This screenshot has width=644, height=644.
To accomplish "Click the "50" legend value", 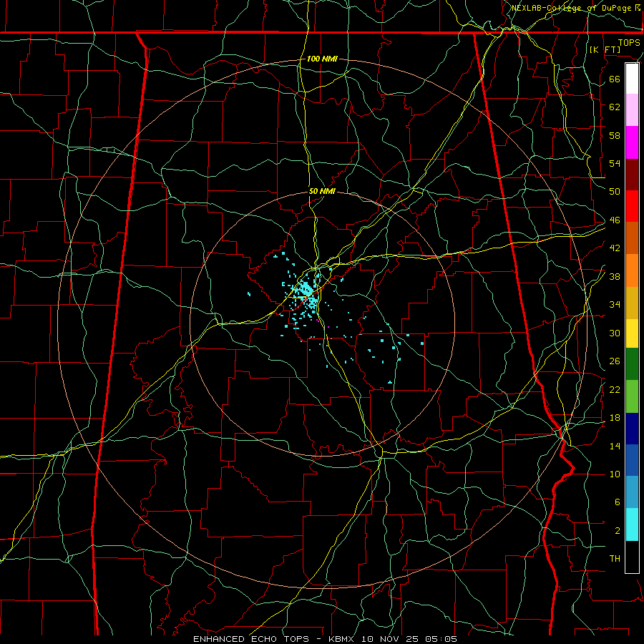I will 615,191.
